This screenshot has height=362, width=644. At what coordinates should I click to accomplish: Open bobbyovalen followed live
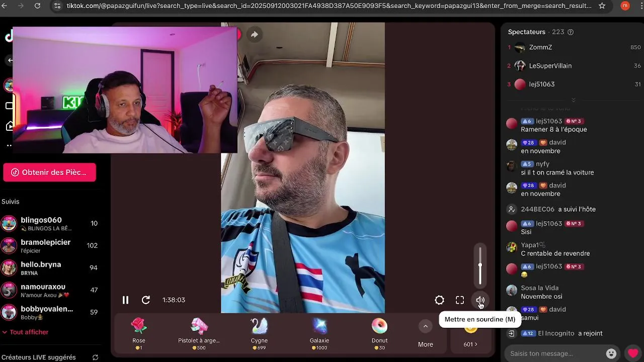(49, 312)
